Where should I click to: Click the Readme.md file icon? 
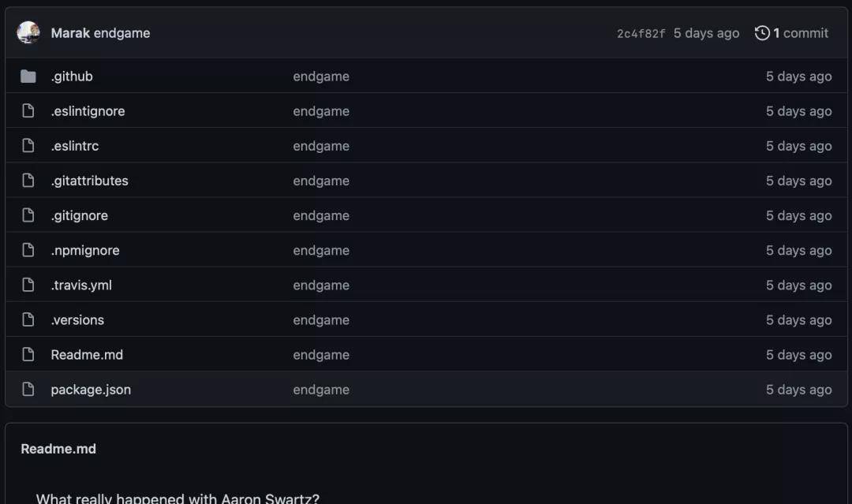(x=28, y=354)
